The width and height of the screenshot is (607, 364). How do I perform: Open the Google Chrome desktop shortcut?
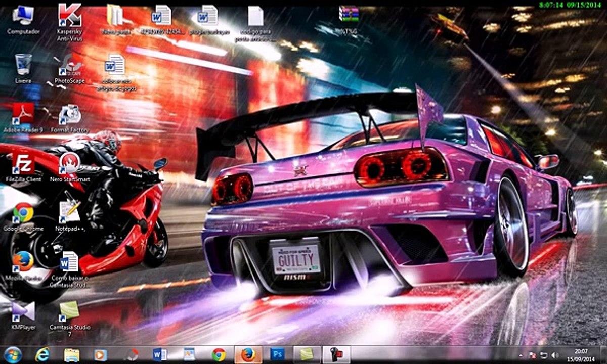(x=23, y=216)
